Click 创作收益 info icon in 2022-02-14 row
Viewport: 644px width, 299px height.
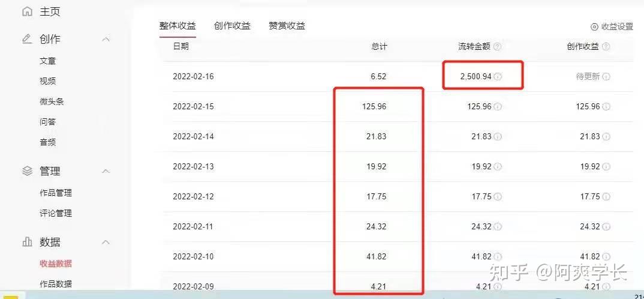point(606,136)
